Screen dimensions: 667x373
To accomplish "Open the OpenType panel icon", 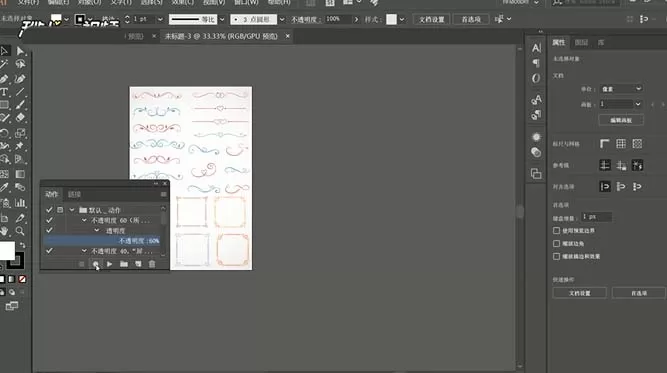I will [536, 78].
